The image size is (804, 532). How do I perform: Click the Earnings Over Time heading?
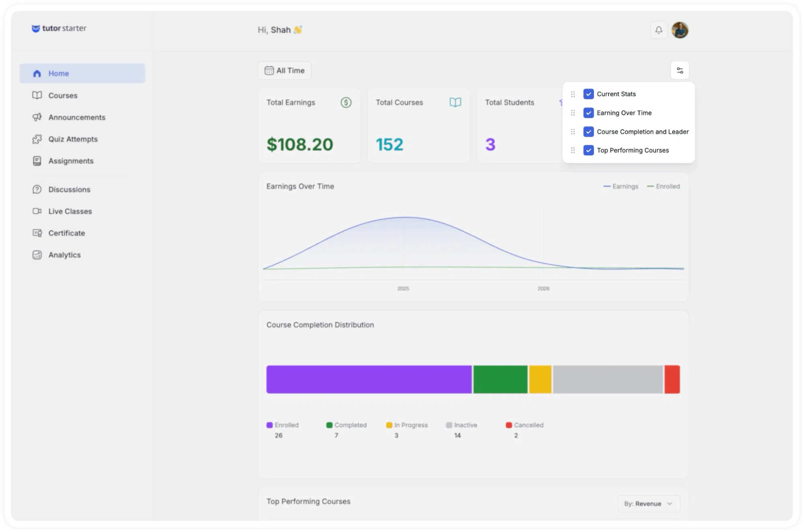(300, 187)
